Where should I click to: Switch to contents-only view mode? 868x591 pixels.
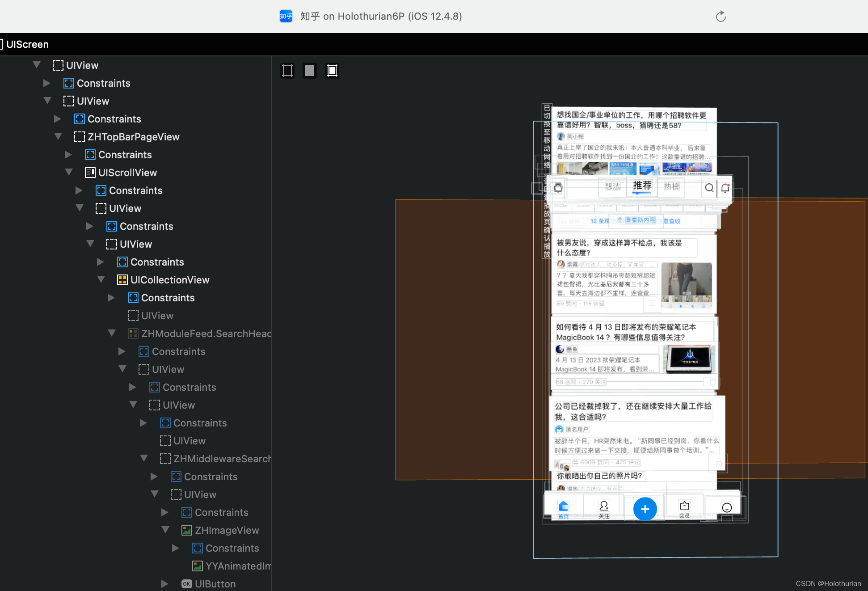(x=309, y=71)
